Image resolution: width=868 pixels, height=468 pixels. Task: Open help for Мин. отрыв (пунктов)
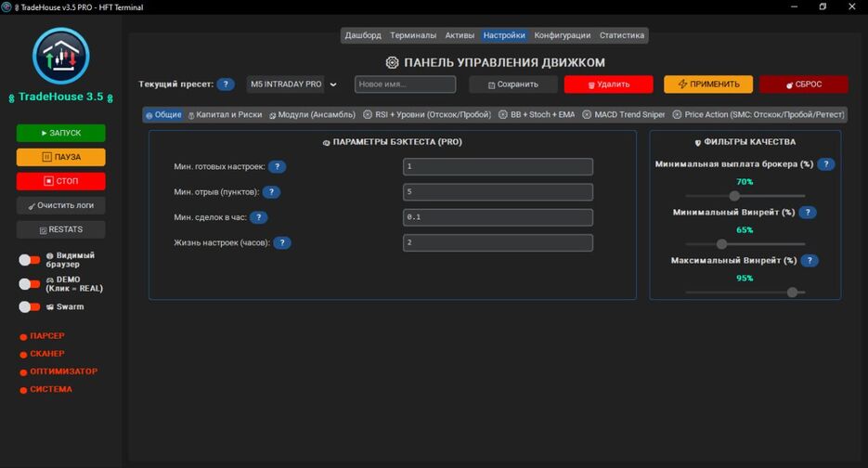271,192
